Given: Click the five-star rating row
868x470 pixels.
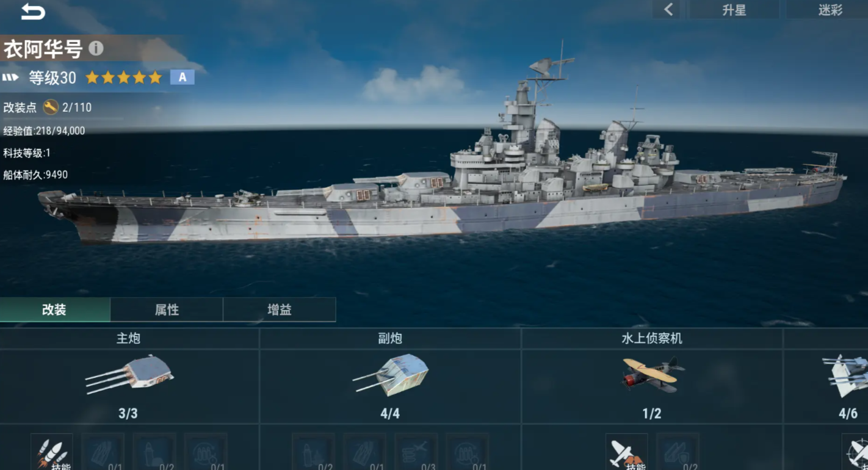Looking at the screenshot, I should [123, 78].
